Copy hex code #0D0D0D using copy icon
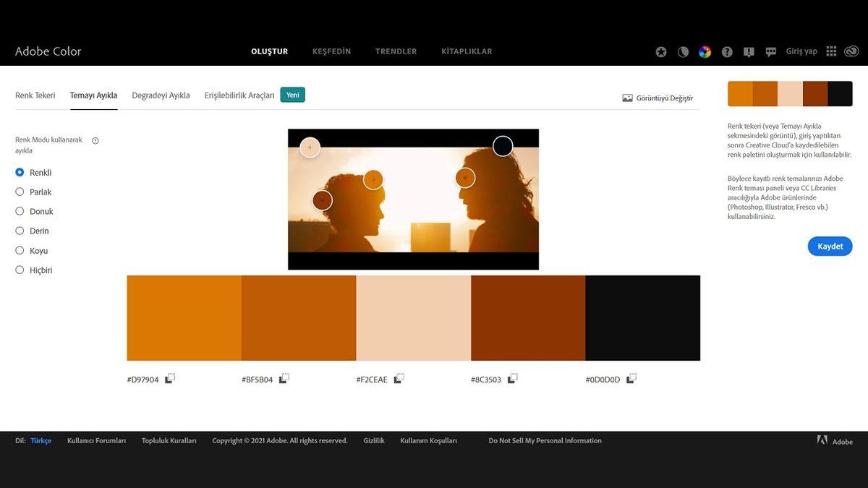The height and width of the screenshot is (488, 868). pyautogui.click(x=631, y=378)
